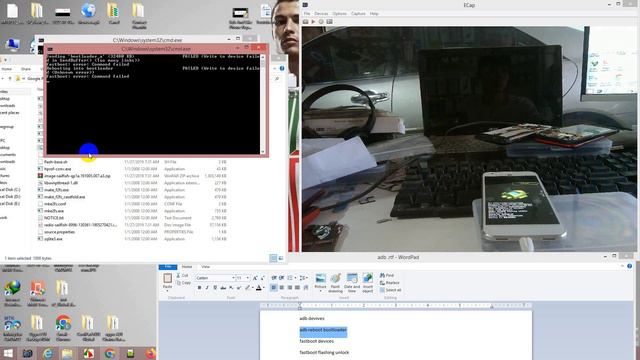
Task: Open the Windows Start button
Action: 8,353
